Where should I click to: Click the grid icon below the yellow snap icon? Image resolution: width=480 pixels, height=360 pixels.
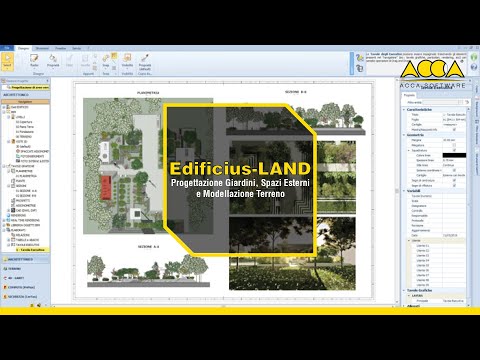pyautogui.click(x=114, y=68)
